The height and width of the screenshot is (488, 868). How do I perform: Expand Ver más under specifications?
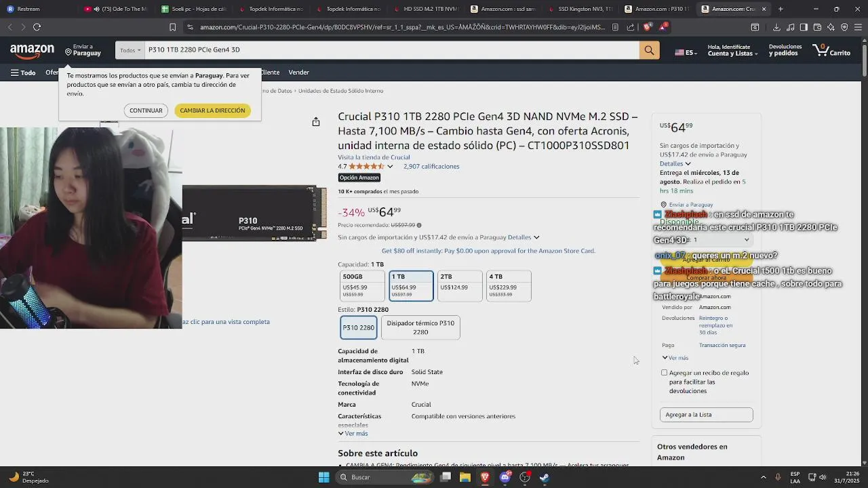(353, 434)
